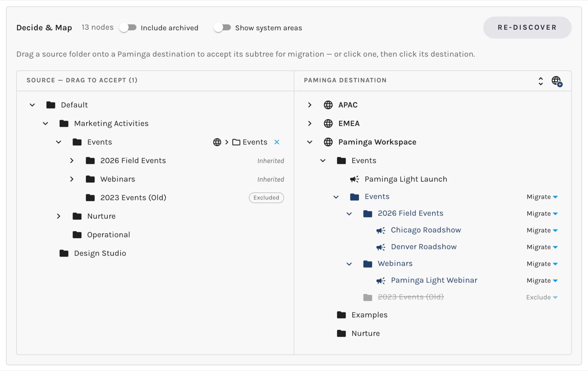Open Migrate dropdown for destination 2026 Field Events
588x371 pixels.
542,214
